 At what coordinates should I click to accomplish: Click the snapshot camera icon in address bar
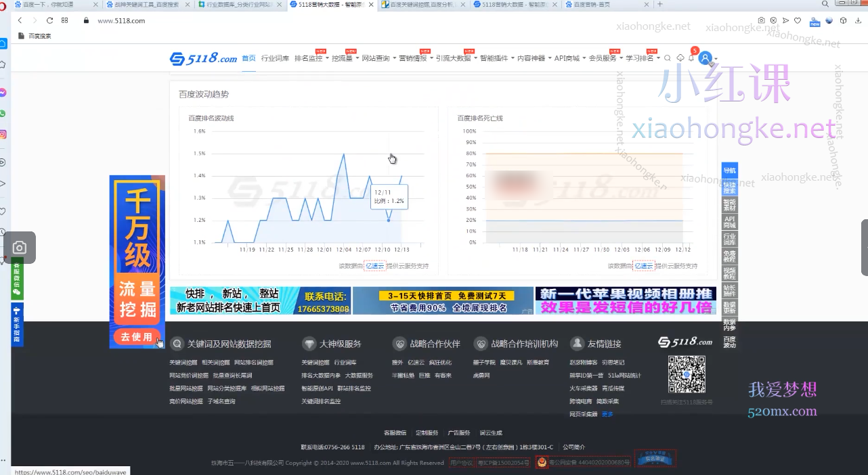point(762,20)
